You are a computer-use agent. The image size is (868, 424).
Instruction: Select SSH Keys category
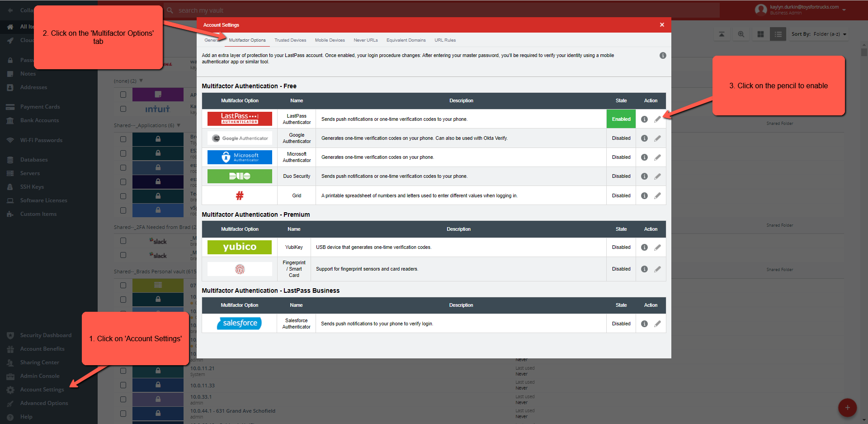[x=32, y=187]
